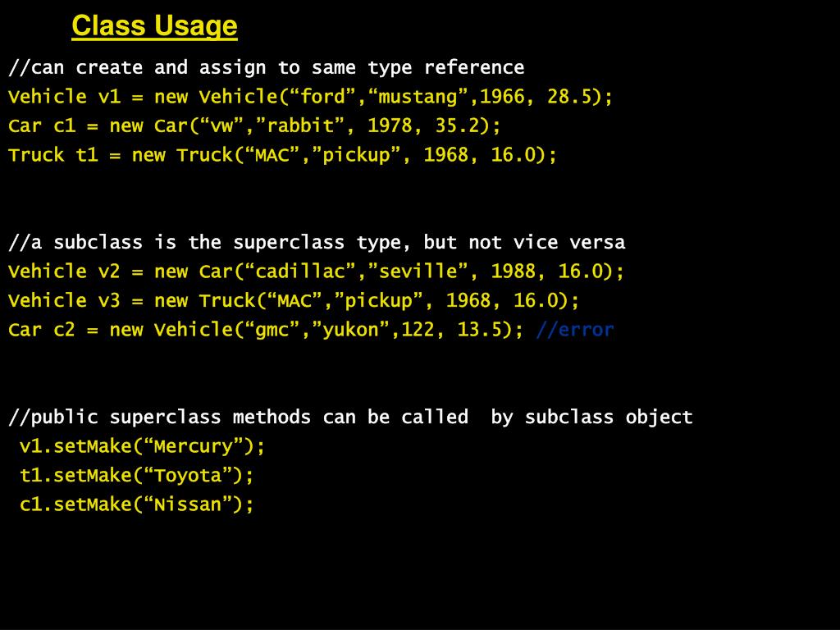This screenshot has width=840, height=630.
Task: Click the Vehicle v2 = new Car line
Action: [316, 272]
